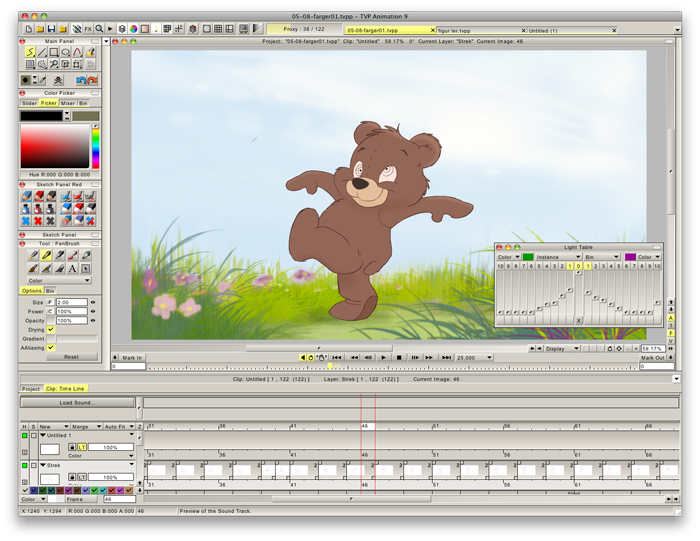Screen dimensions: 700x541
Task: Click the new project page icon in toolbar
Action: (29, 29)
